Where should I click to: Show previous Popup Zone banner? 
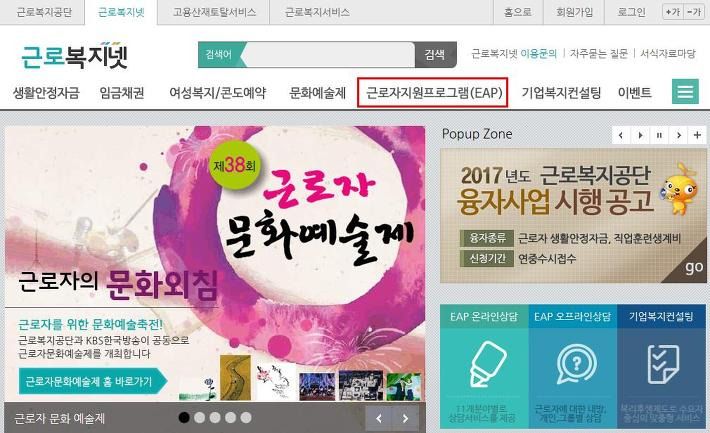point(621,135)
